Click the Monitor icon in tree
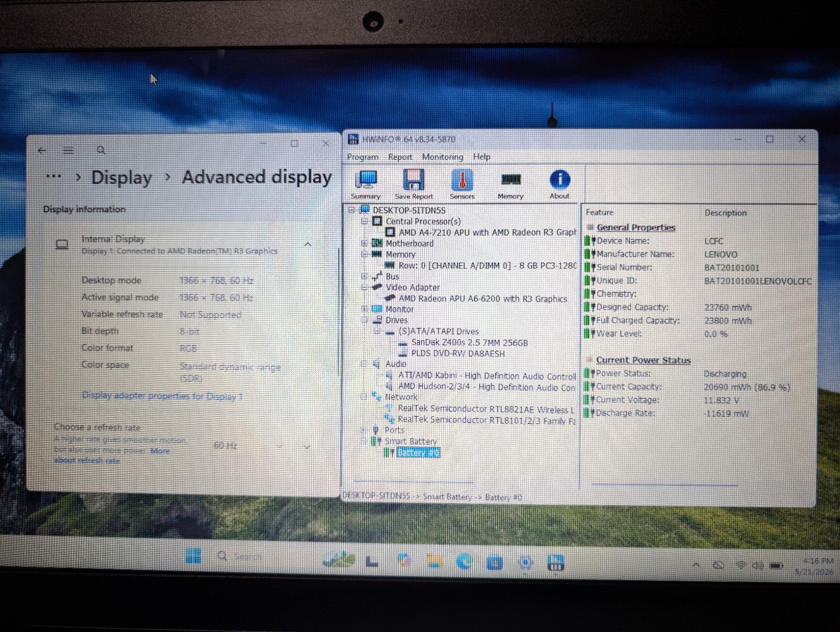The width and height of the screenshot is (840, 632). 377,309
